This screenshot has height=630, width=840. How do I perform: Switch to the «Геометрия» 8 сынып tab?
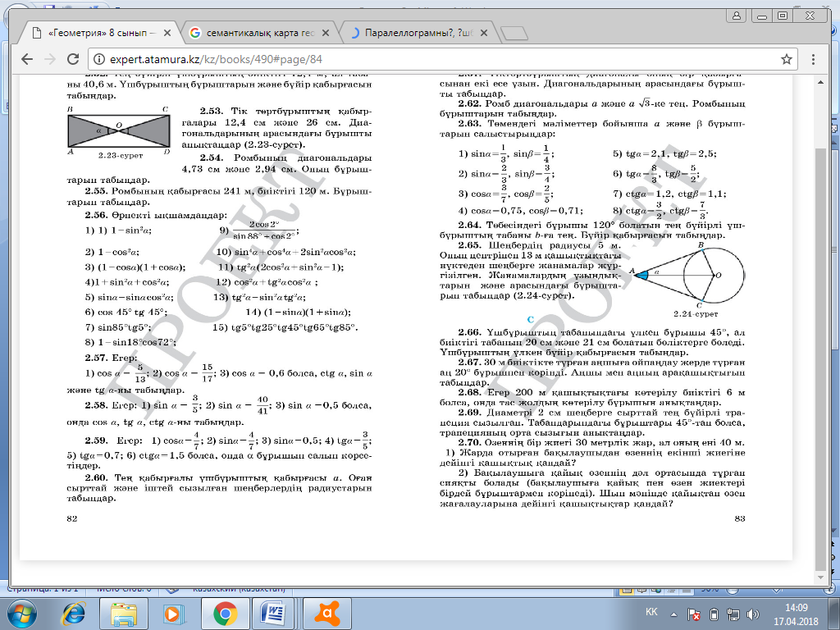(101, 33)
